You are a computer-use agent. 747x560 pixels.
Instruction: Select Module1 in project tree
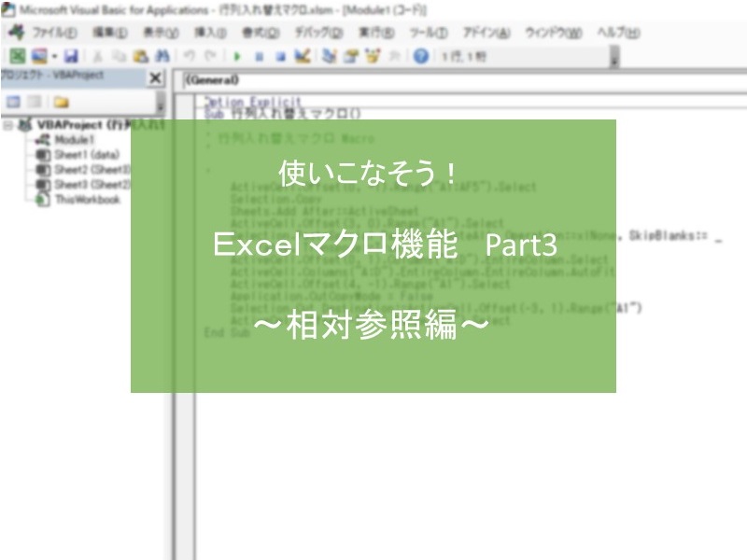coord(74,139)
